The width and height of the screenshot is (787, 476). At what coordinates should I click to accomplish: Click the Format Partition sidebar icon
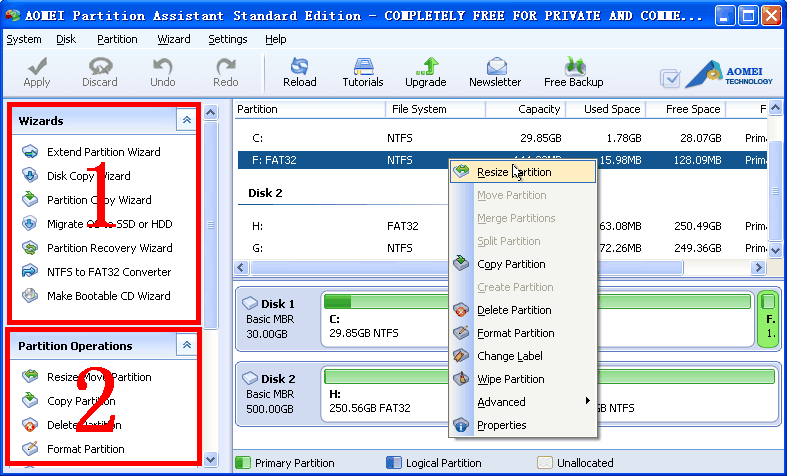(30, 448)
